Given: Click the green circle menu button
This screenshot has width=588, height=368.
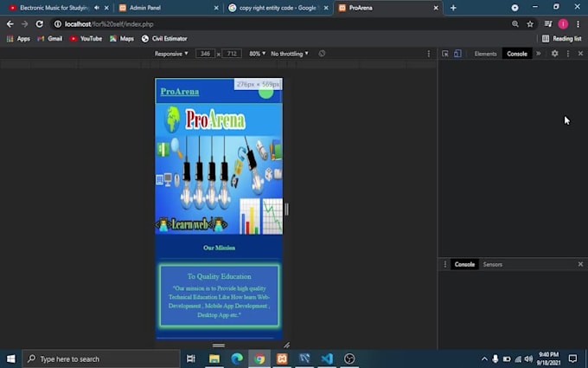Looking at the screenshot, I should (x=265, y=93).
